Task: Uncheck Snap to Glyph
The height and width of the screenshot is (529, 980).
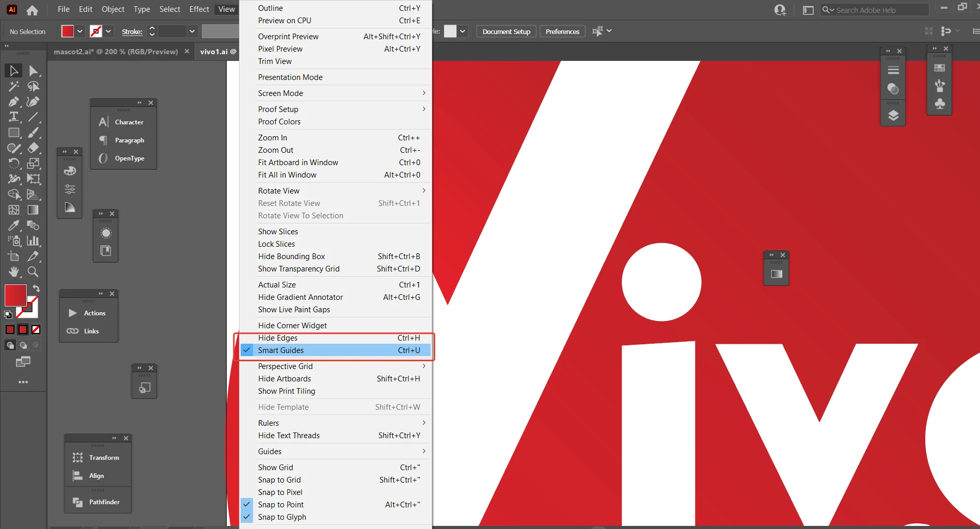Action: coord(336,517)
